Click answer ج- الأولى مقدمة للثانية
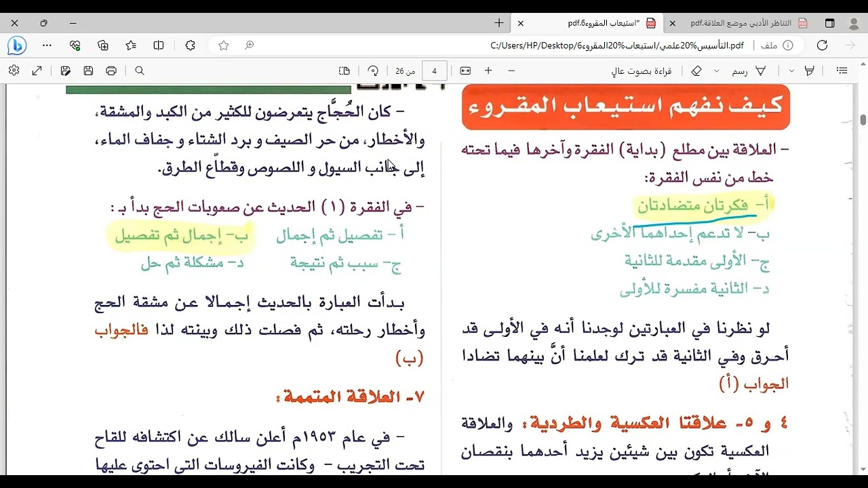868x488 pixels. point(697,261)
